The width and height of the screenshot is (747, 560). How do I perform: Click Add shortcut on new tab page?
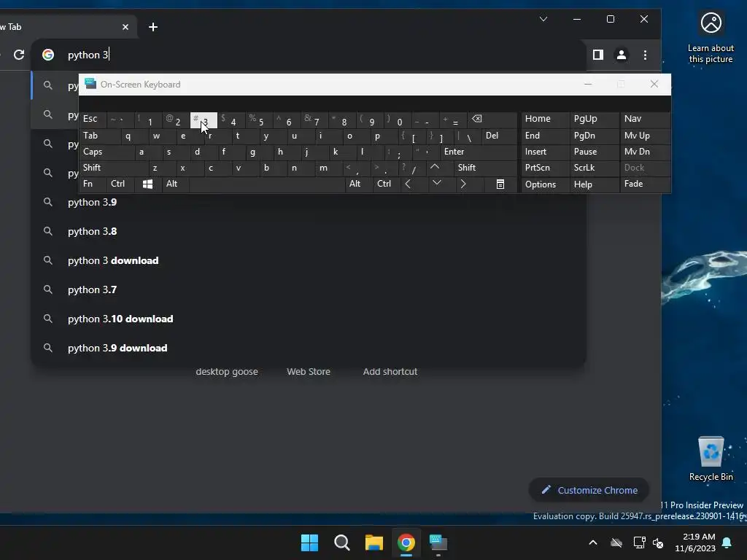point(390,371)
